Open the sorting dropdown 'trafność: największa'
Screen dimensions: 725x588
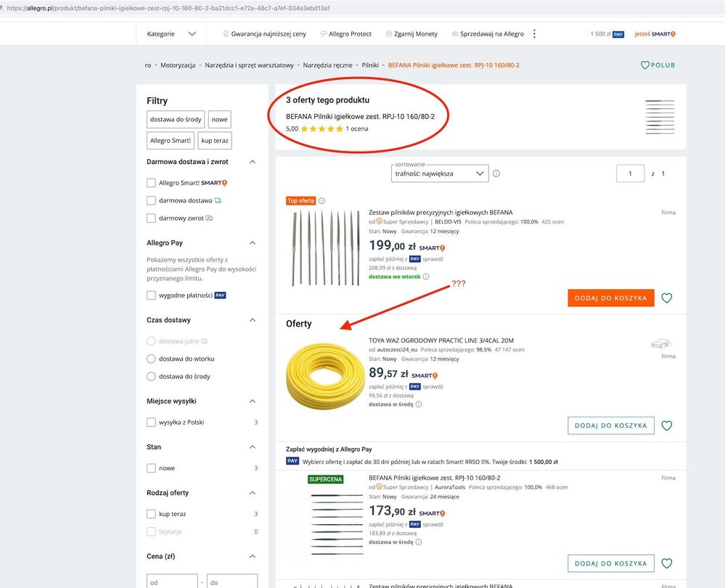(440, 173)
